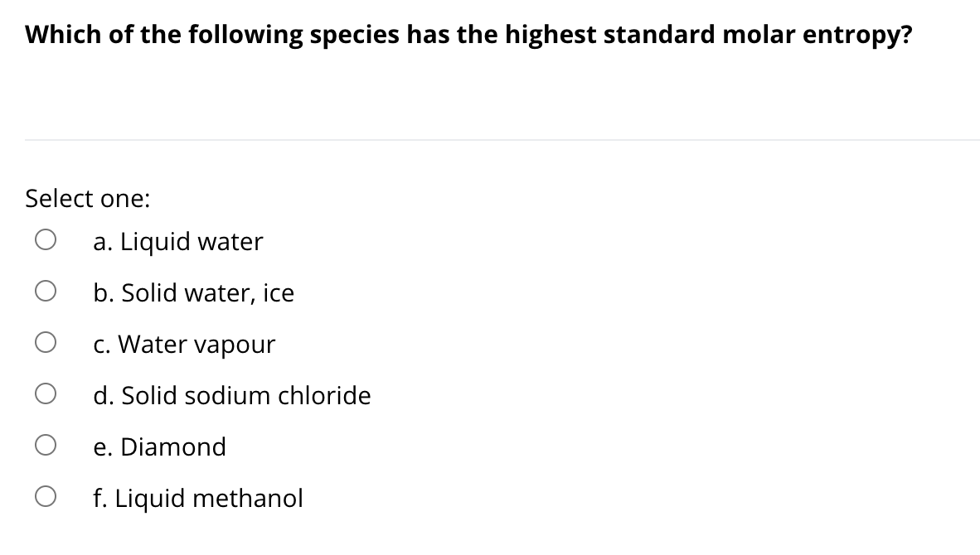Click the "f. Liquid methanol" answer text
This screenshot has width=980, height=555.
198,498
